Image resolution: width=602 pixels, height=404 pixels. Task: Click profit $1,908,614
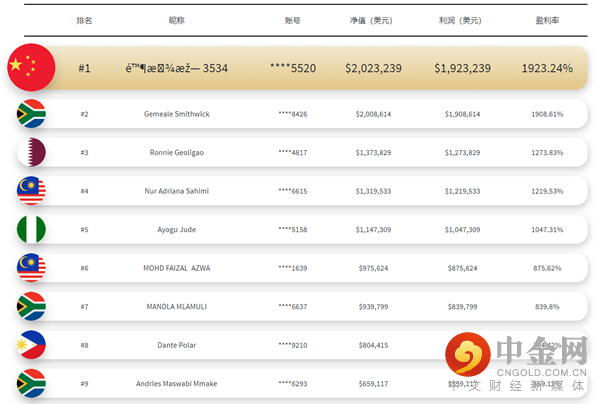[462, 114]
